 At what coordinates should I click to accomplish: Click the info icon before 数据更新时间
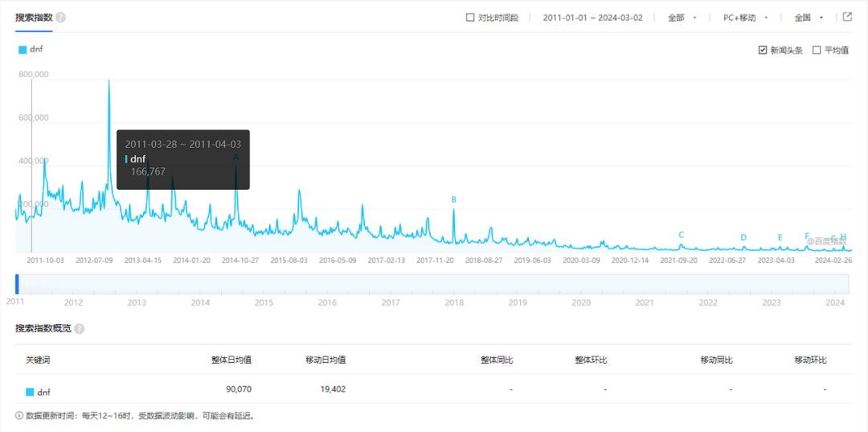click(x=19, y=415)
